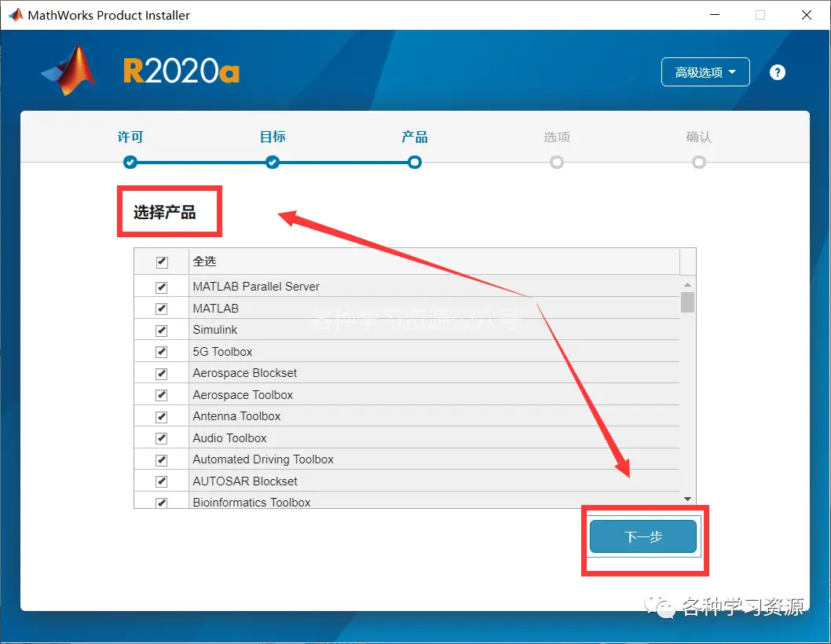Toggle the Antenna Toolbox checkbox
831x644 pixels.
162,416
